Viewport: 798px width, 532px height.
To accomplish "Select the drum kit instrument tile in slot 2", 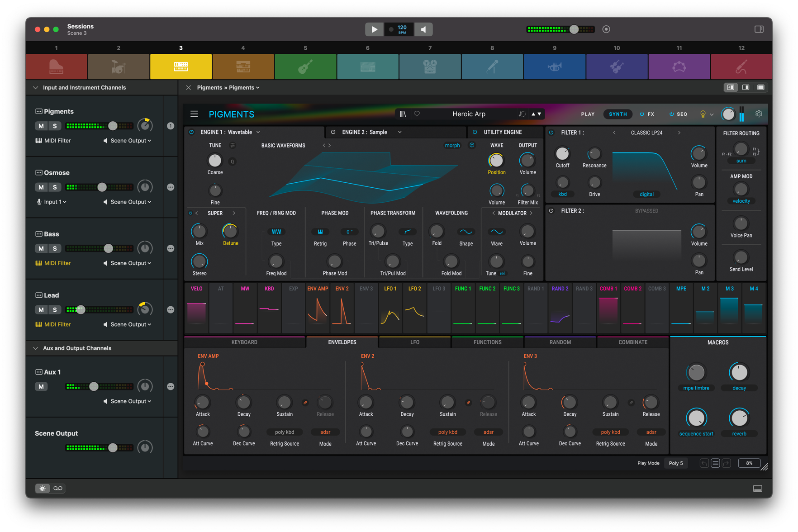I will point(119,67).
